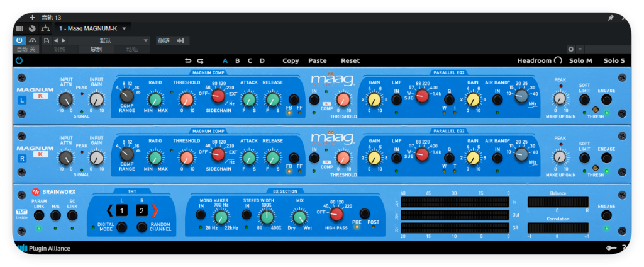Toggle the L channel K COMP IN button
Image resolution: width=644 pixels, height=267 pixels.
pyautogui.click(x=314, y=99)
